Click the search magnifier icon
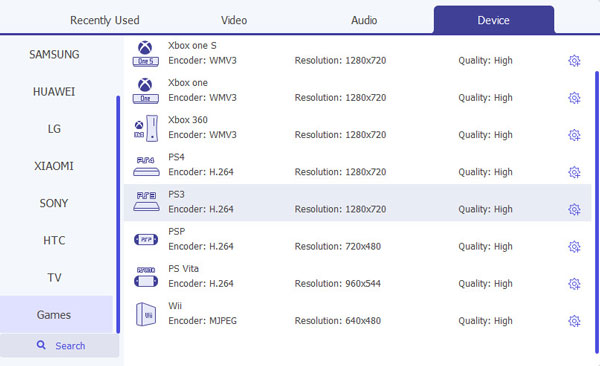The height and width of the screenshot is (366, 600). point(41,345)
